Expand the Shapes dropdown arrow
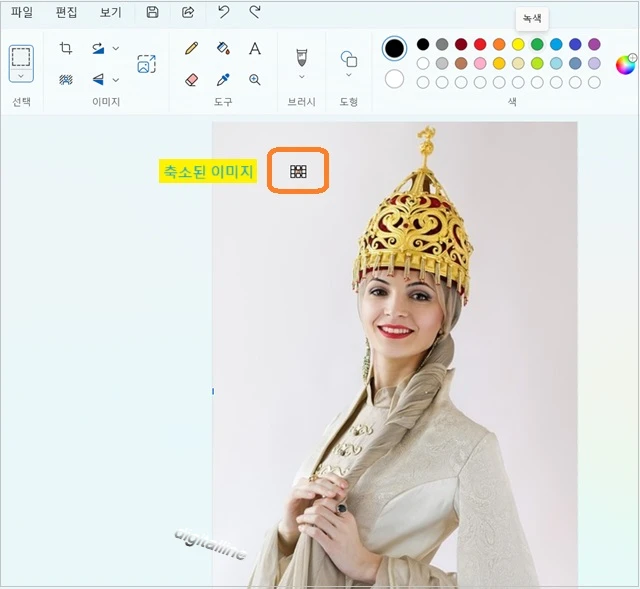This screenshot has height=589, width=640. [x=349, y=75]
